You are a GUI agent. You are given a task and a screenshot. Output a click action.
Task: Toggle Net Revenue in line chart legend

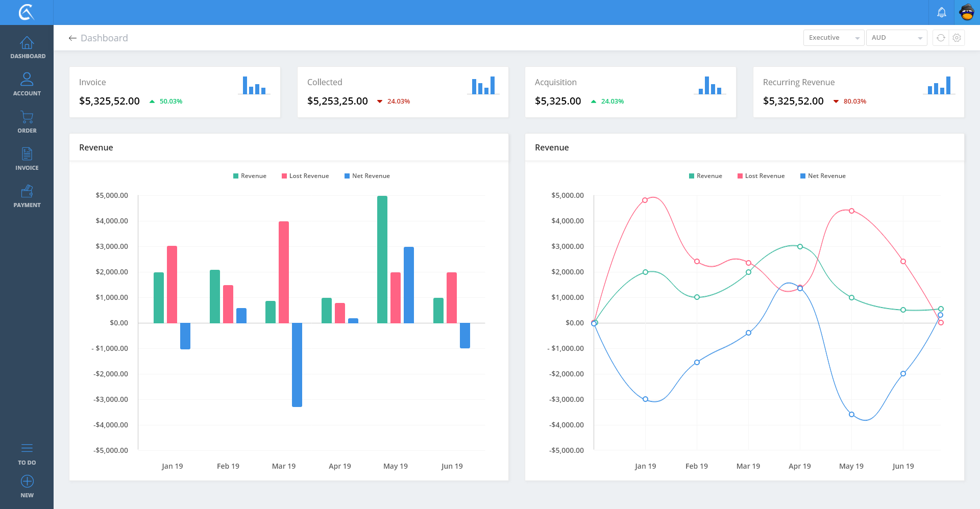coord(823,176)
